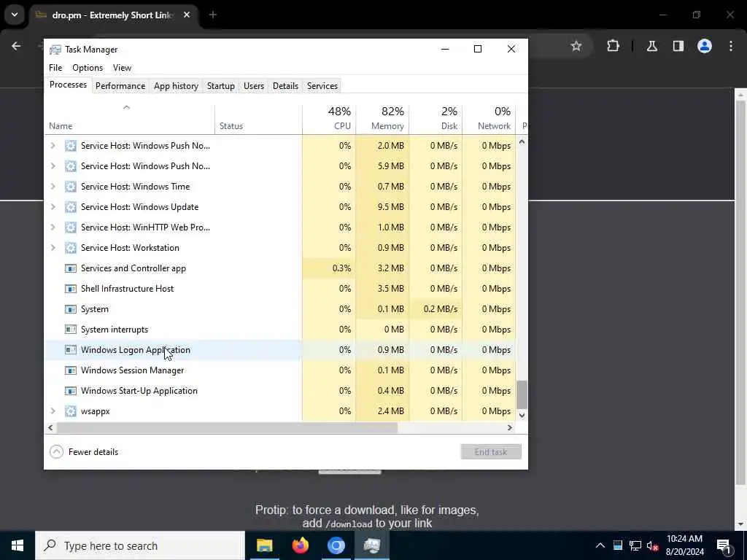
Task: Switch to the Details tab
Action: point(285,86)
